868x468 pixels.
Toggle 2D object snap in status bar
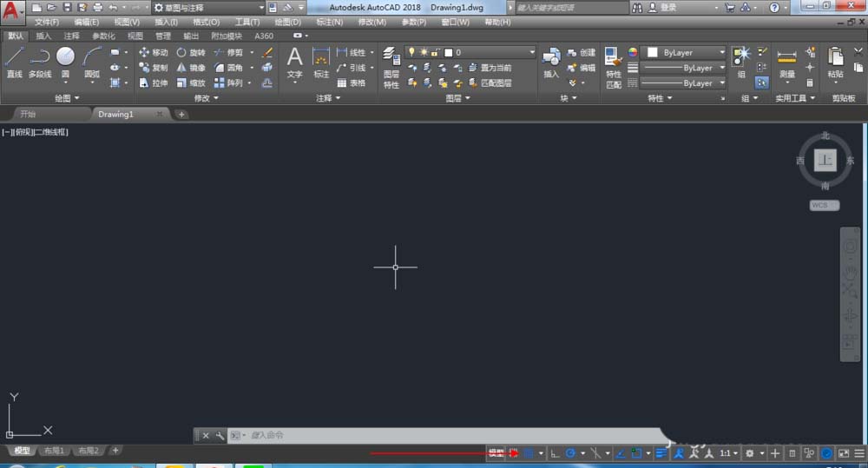point(636,453)
